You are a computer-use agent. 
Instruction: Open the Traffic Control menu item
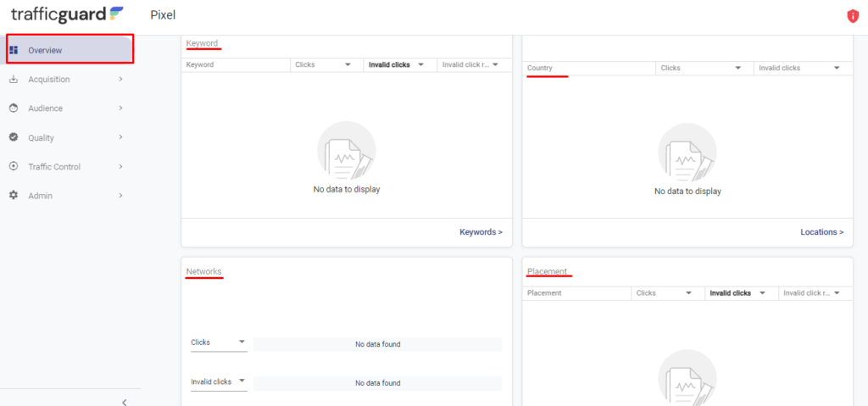(70, 167)
